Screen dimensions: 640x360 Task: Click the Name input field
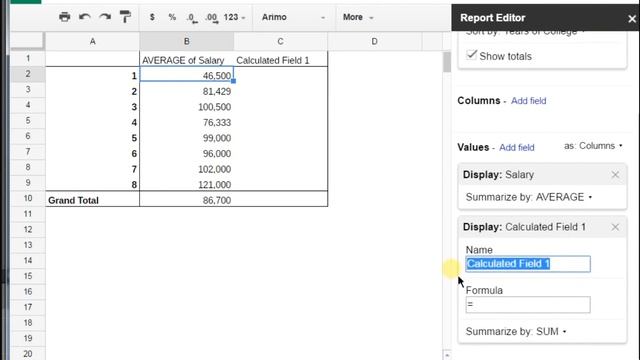click(x=528, y=264)
